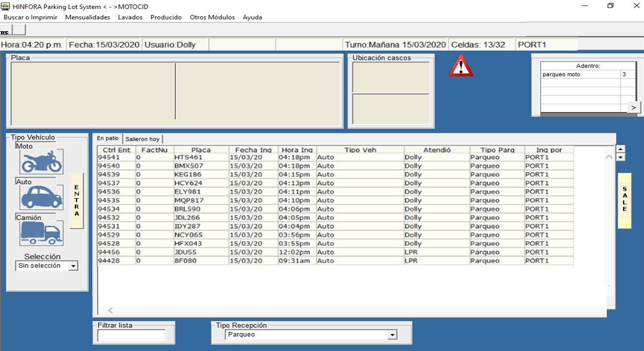644x351 pixels.
Task: Select the Camión truck vehicle icon
Action: pos(42,233)
